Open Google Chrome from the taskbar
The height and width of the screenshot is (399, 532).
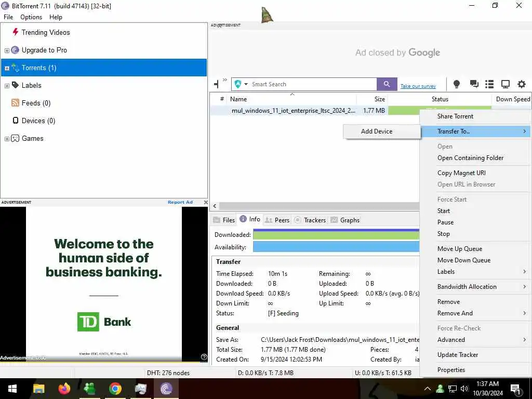pyautogui.click(x=115, y=389)
